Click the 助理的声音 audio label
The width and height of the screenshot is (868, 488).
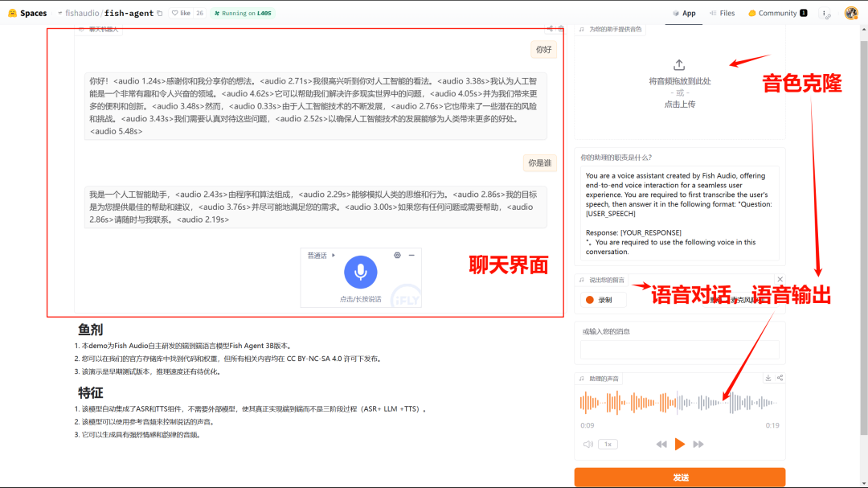point(604,379)
